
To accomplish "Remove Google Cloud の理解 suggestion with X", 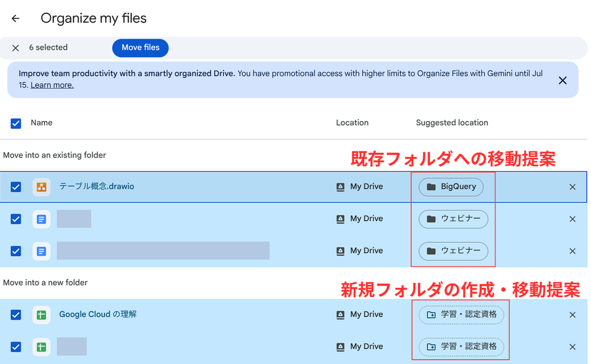I will pos(572,314).
